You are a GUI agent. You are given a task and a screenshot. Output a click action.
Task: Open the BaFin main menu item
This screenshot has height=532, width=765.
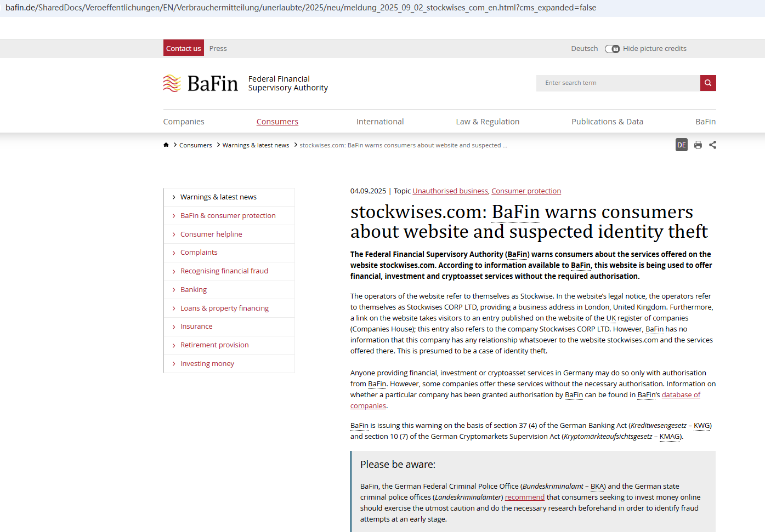(x=706, y=122)
